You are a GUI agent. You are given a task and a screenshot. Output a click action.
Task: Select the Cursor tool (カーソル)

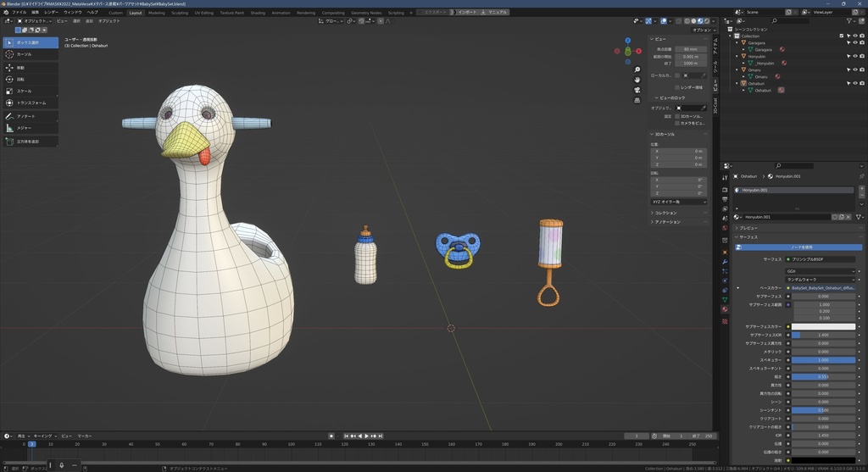pyautogui.click(x=31, y=54)
